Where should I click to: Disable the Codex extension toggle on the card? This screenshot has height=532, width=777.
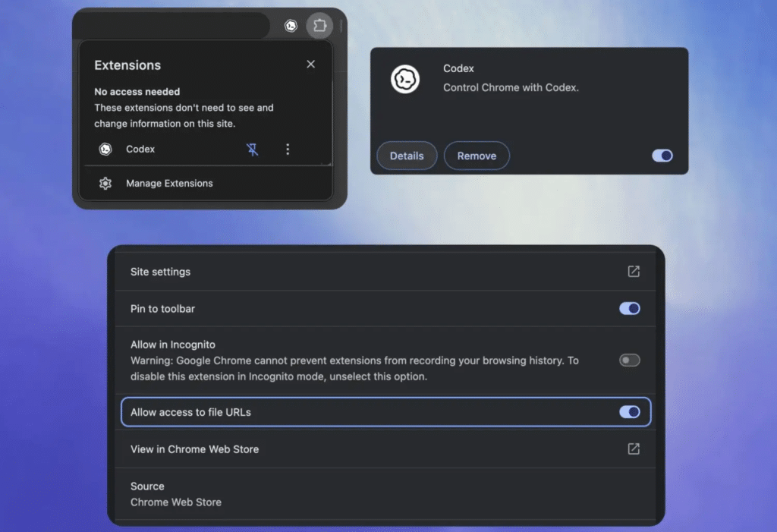[x=662, y=156]
